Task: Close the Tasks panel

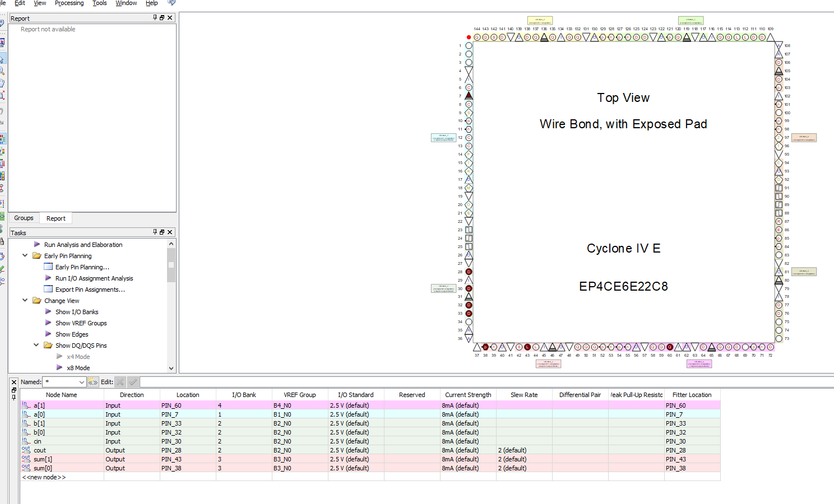Action: click(170, 232)
